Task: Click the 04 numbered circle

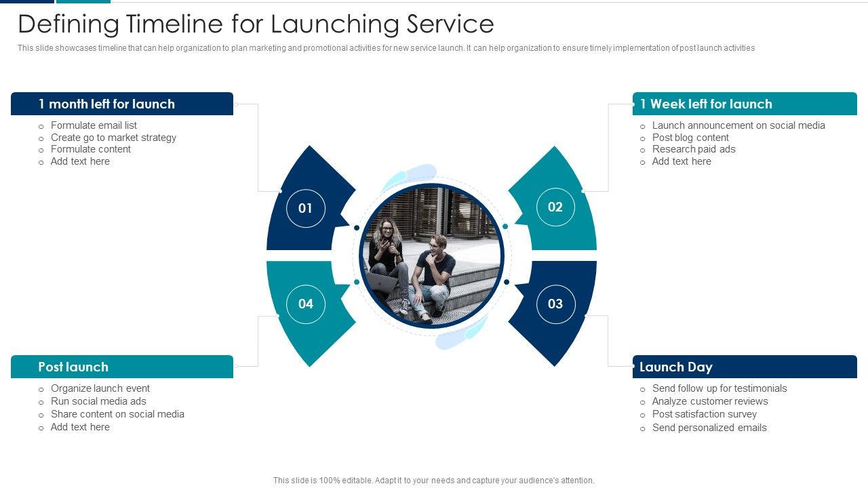Action: click(306, 304)
